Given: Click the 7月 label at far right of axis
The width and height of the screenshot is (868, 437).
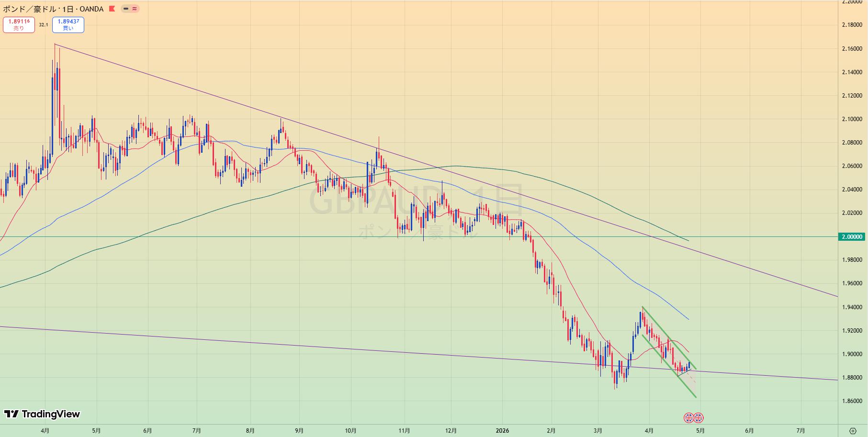Looking at the screenshot, I should pyautogui.click(x=800, y=431).
